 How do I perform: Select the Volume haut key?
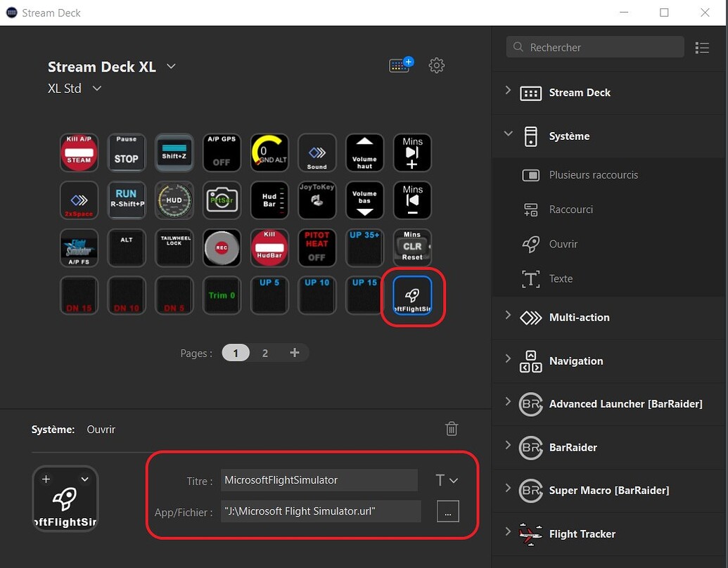(x=364, y=153)
